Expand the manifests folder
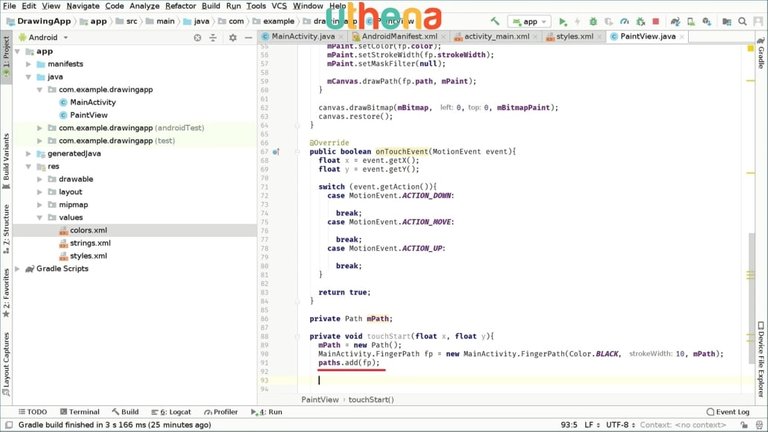The width and height of the screenshot is (768, 432). coord(41,63)
